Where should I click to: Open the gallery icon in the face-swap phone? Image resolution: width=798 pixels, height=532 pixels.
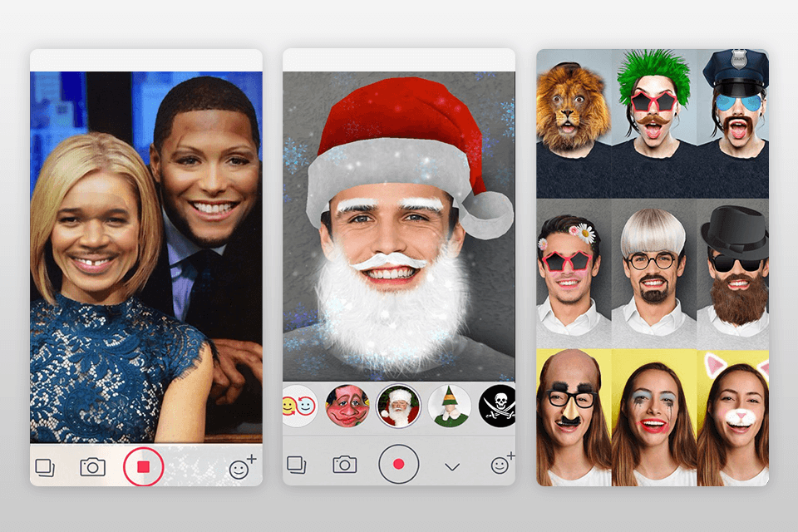click(45, 468)
